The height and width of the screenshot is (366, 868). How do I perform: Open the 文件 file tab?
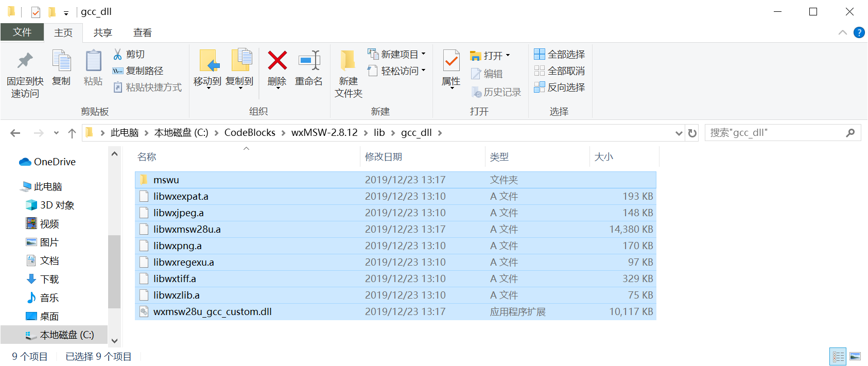click(x=22, y=32)
